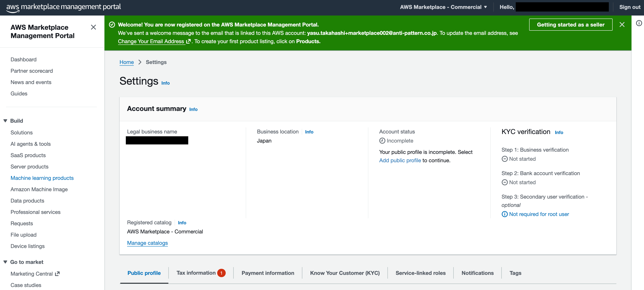Click the info circle icon beside Not required for root user
Viewport: 644px width, 290px height.
pos(505,214)
